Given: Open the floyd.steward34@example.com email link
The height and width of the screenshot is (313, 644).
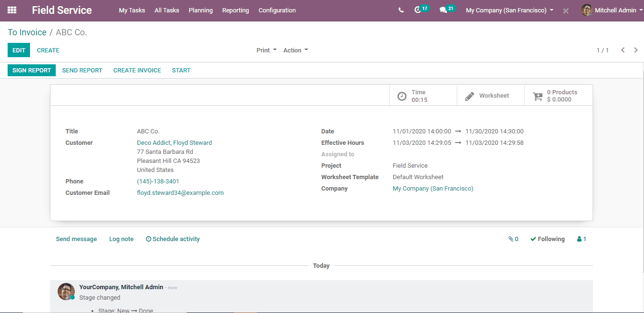Looking at the screenshot, I should click(x=180, y=193).
